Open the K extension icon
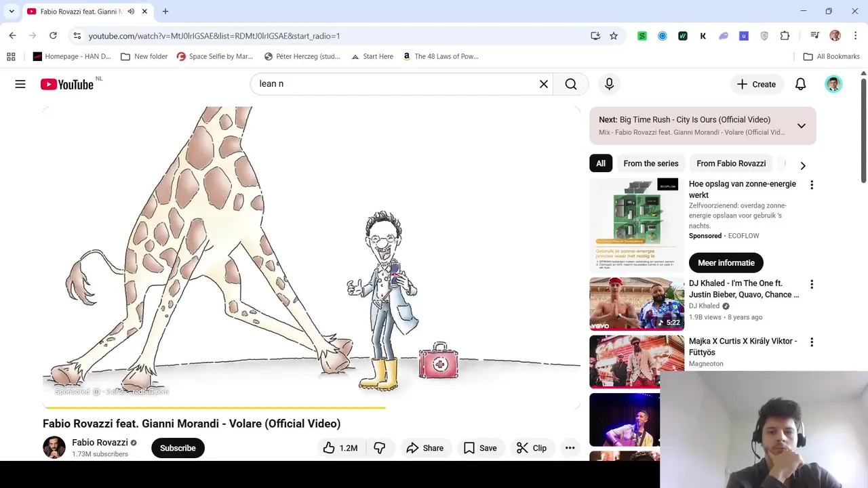This screenshot has height=488, width=868. click(703, 36)
